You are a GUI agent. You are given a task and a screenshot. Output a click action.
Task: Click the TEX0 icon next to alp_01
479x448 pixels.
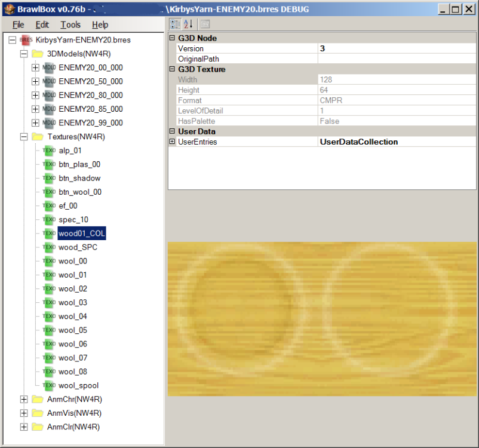pyautogui.click(x=49, y=151)
